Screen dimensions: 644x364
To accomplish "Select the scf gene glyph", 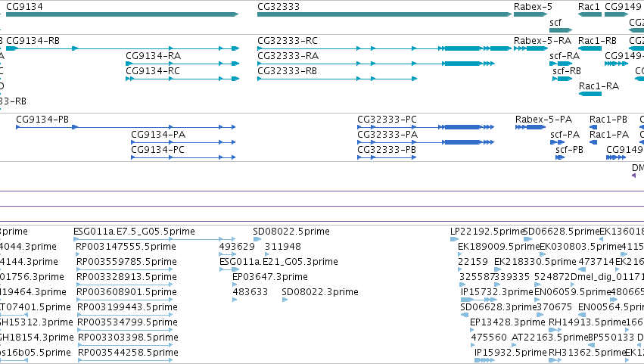I will click(x=561, y=30).
